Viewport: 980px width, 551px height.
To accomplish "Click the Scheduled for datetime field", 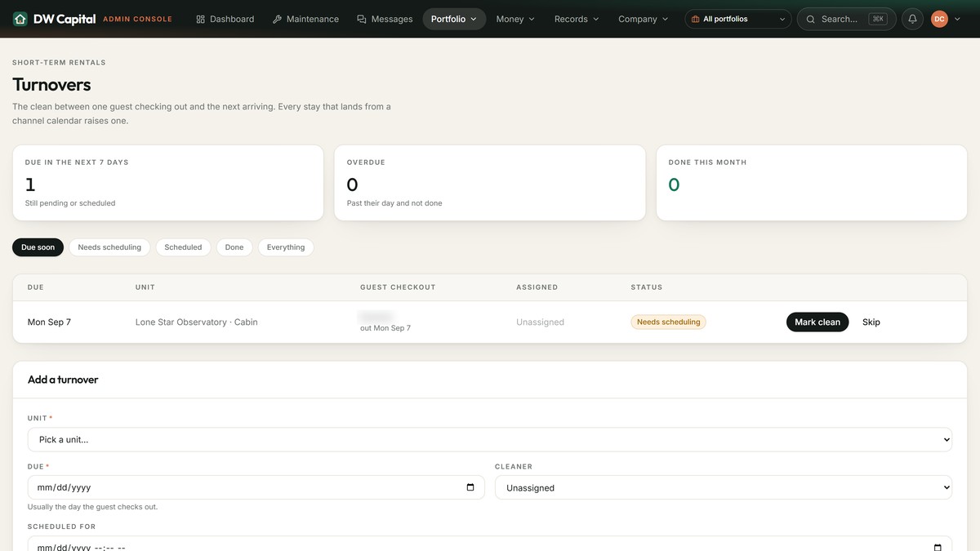I will pos(490,544).
